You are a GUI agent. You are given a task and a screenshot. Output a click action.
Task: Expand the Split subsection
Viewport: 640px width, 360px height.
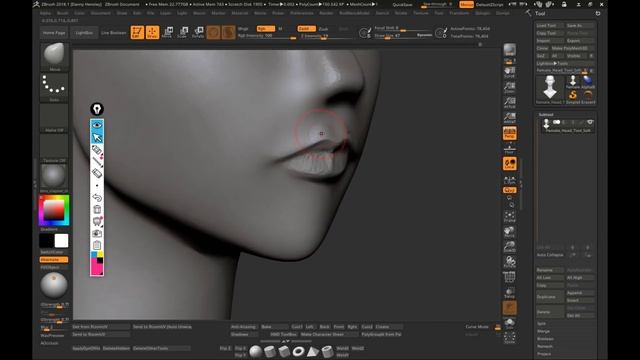tap(541, 324)
